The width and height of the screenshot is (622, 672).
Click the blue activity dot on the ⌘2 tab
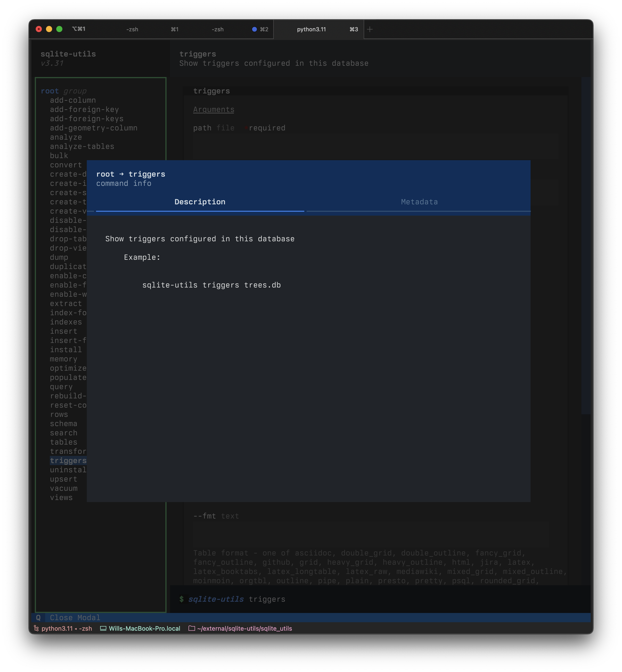coord(254,29)
